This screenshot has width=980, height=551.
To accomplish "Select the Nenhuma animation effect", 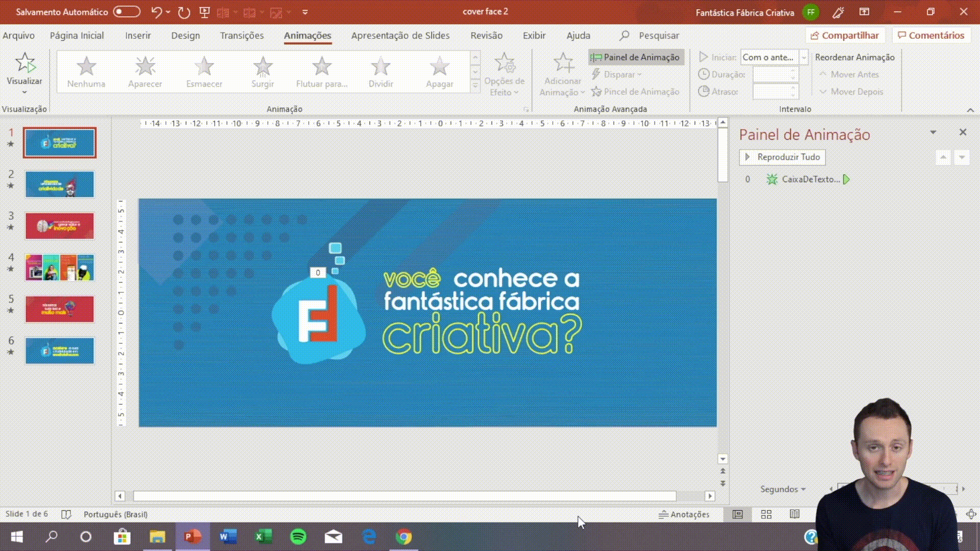I will pyautogui.click(x=86, y=72).
